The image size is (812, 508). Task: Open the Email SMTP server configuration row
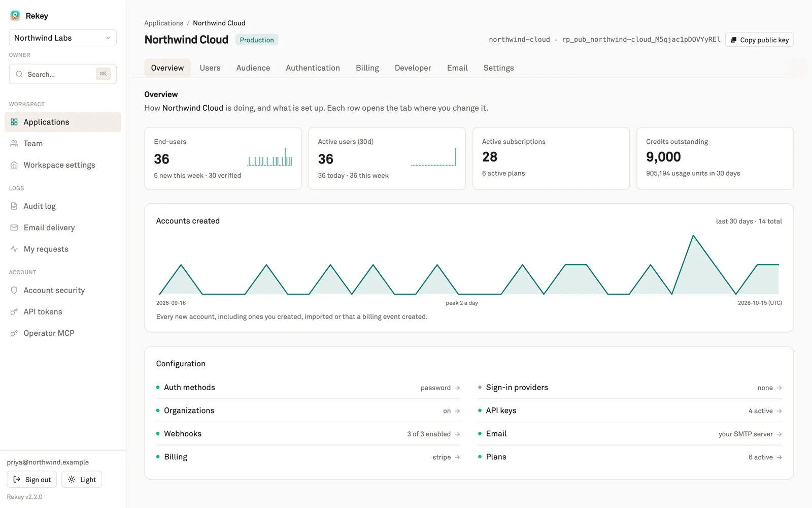tap(630, 434)
